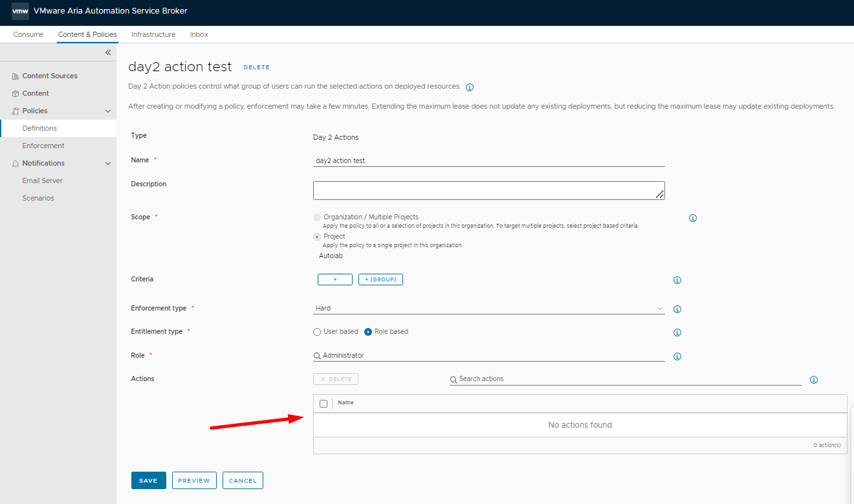Go to the Infrastructure tab
Image resolution: width=854 pixels, height=504 pixels.
pos(153,34)
